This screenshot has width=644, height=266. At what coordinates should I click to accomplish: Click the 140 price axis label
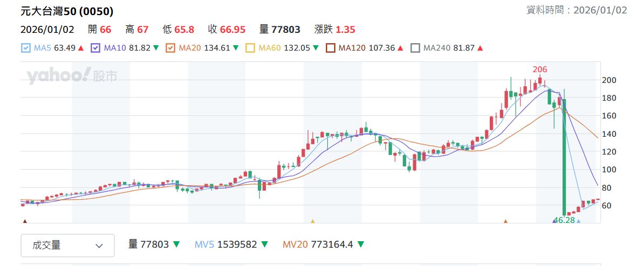click(x=609, y=134)
